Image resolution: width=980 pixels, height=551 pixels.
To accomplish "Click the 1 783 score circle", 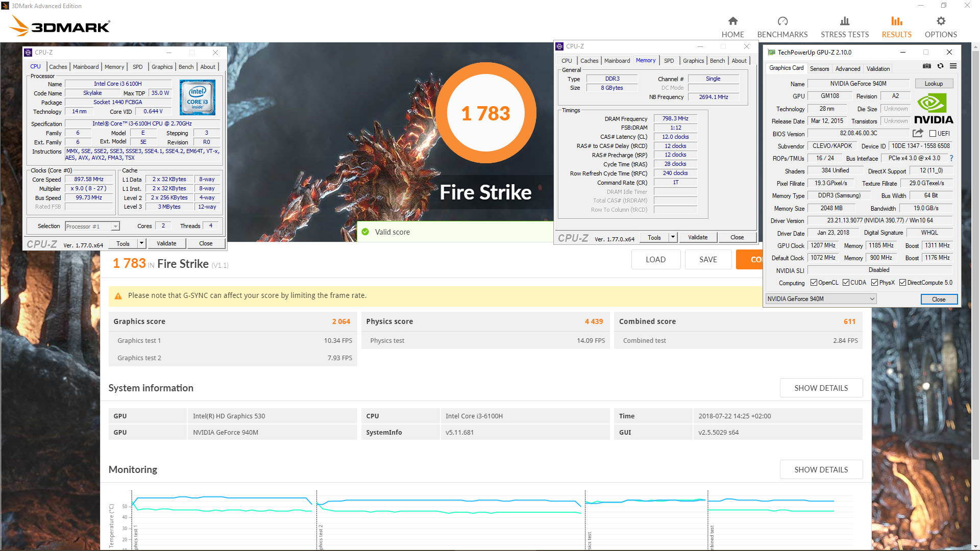I will [x=485, y=113].
